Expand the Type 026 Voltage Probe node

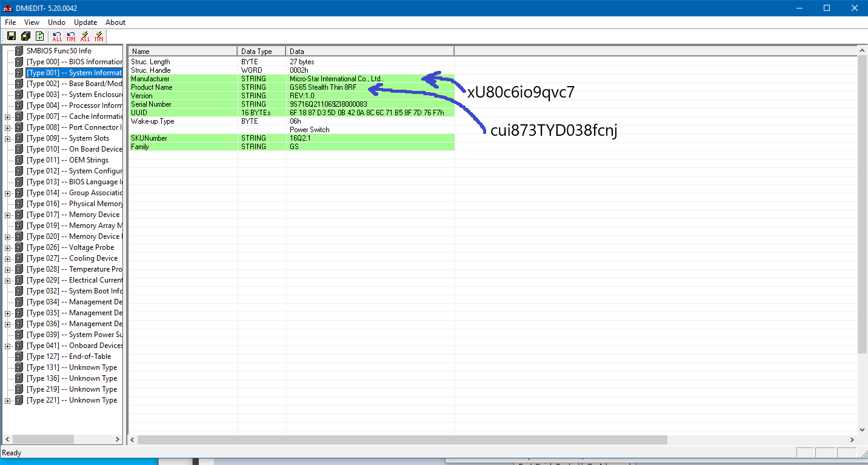(7, 247)
